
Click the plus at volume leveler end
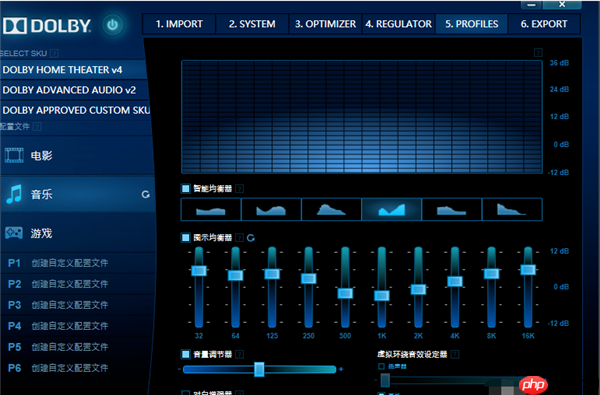click(x=341, y=369)
